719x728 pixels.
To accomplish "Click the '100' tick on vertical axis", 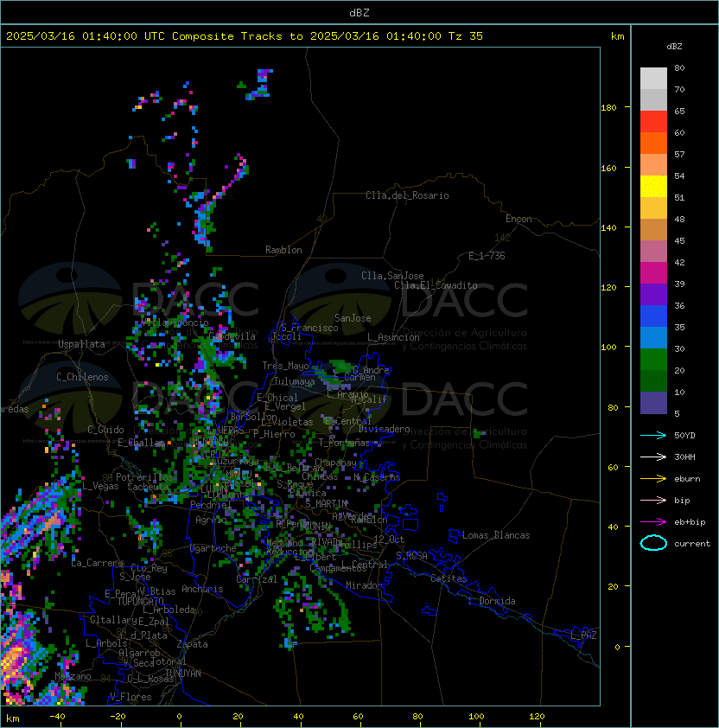I will coord(608,348).
